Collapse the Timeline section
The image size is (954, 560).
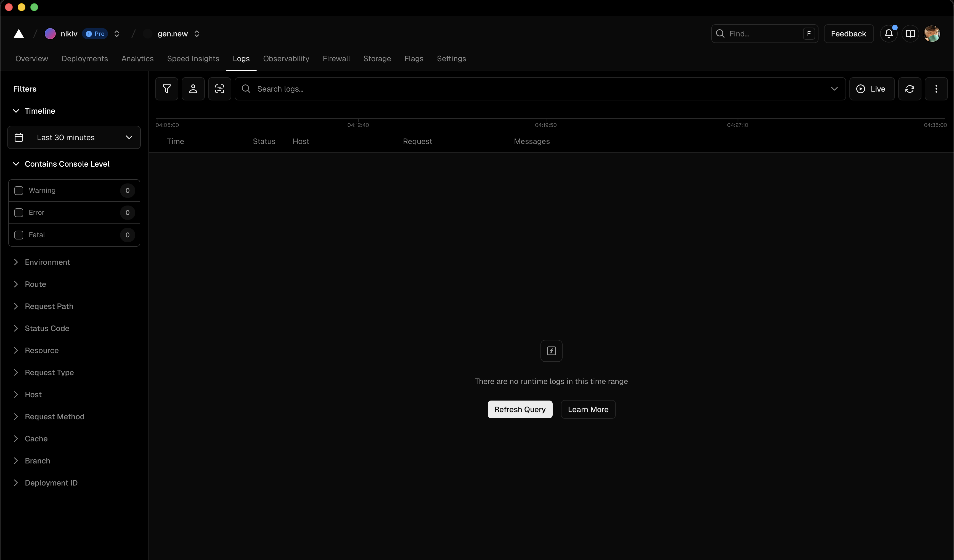pos(34,111)
